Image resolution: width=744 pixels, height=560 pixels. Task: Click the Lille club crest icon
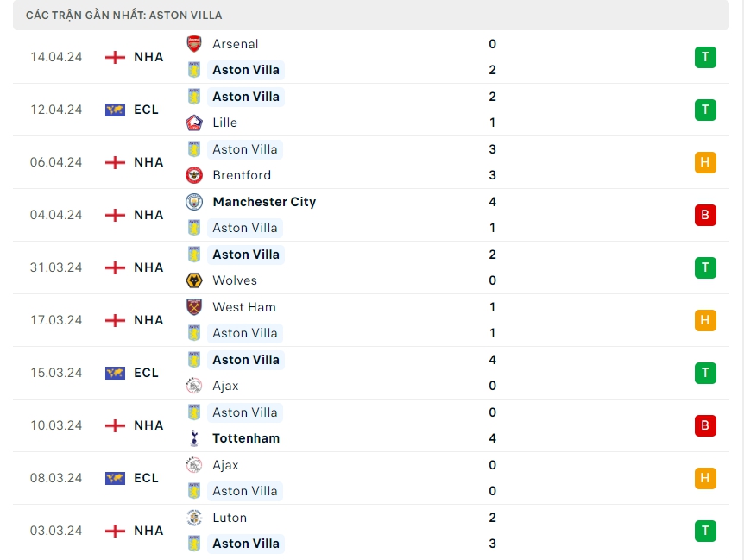coord(194,123)
